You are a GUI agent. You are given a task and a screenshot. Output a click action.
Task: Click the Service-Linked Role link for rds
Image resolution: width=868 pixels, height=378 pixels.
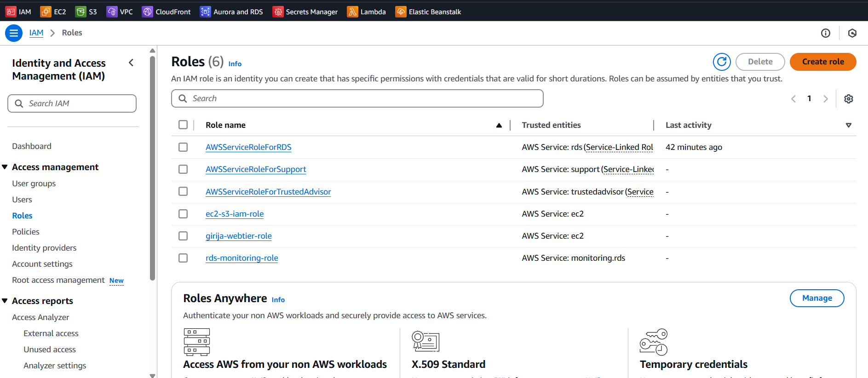620,147
